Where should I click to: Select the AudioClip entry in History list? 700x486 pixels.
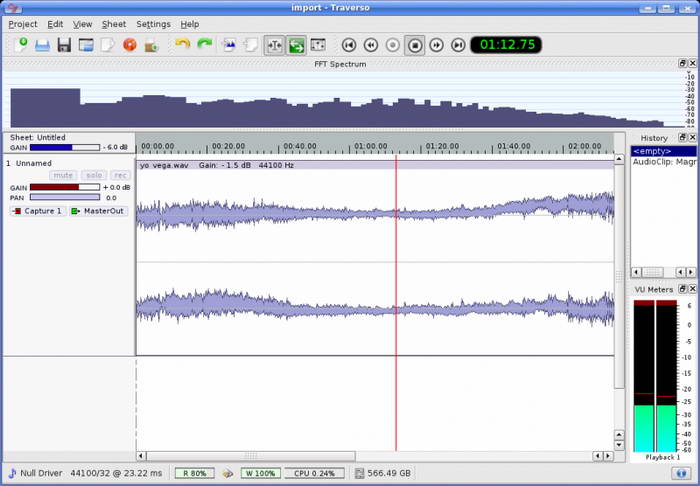coord(663,162)
